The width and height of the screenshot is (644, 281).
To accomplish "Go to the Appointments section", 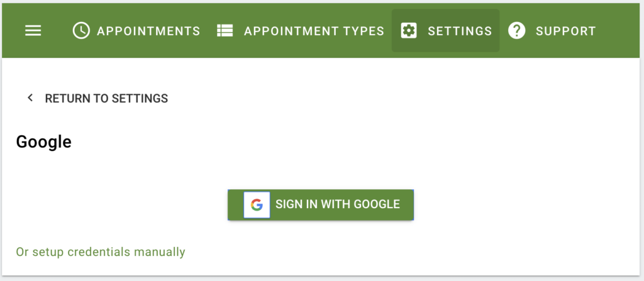I will (x=136, y=31).
